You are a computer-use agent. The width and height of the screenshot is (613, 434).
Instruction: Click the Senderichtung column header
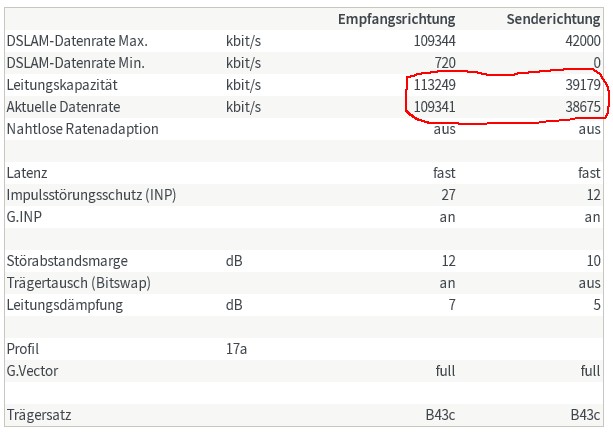(546, 19)
